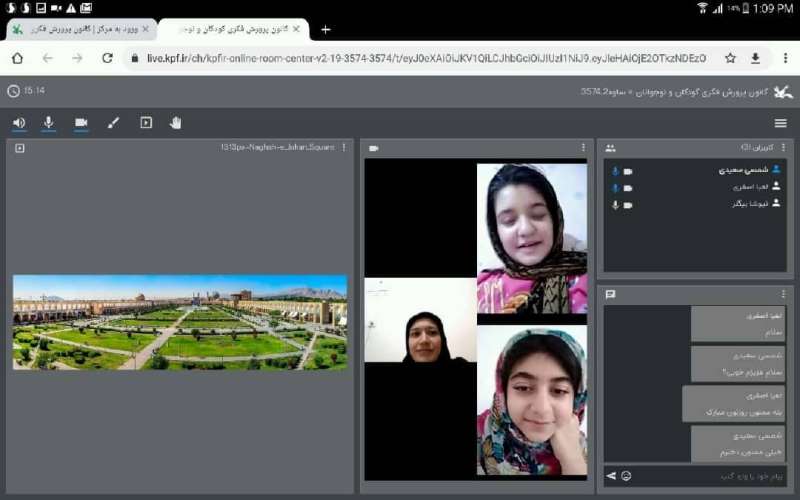Click the Naghsh-e Jahan Square panorama image
This screenshot has height=500, width=800.
pyautogui.click(x=180, y=322)
